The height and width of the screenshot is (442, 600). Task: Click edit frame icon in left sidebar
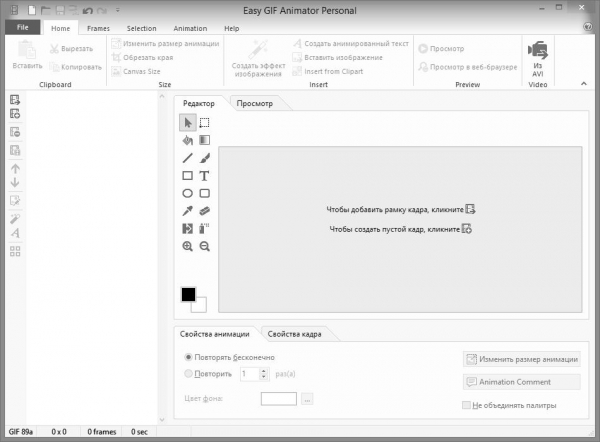point(15,201)
